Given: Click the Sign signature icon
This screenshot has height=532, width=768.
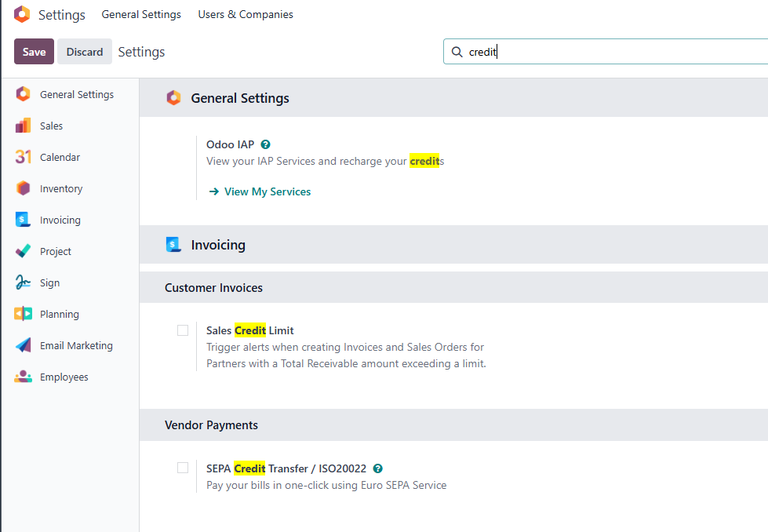Looking at the screenshot, I should click(23, 282).
